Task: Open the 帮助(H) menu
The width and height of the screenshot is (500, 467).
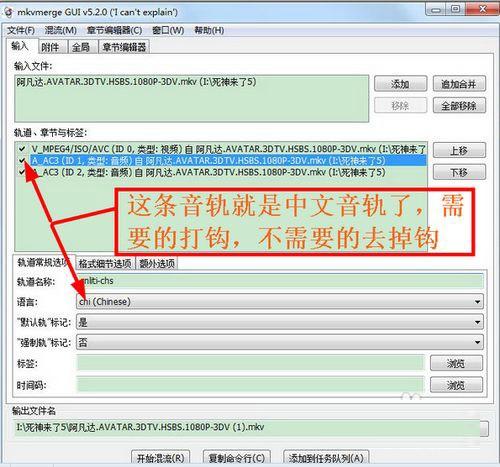Action: (209, 31)
